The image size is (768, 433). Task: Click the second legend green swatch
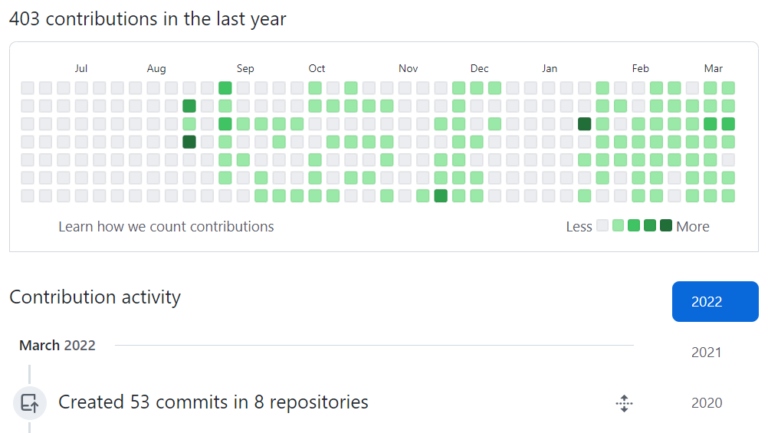(x=634, y=225)
